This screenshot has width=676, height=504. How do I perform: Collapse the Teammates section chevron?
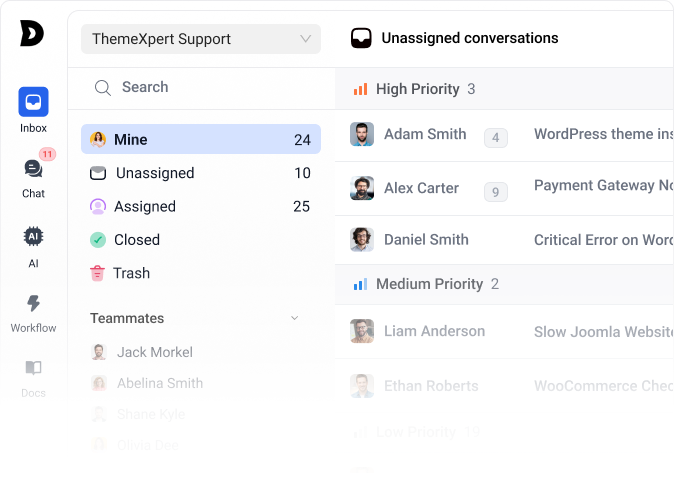pos(294,318)
